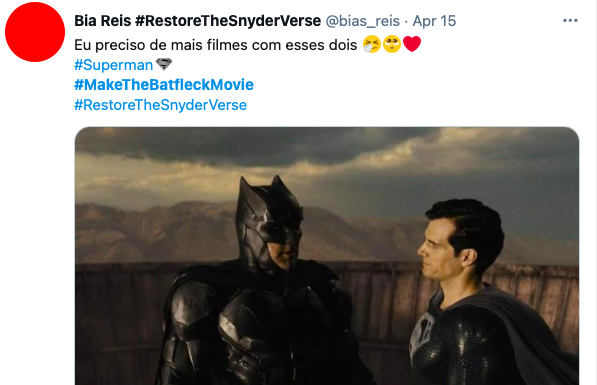This screenshot has width=597, height=385.
Task: Open the tweet's three-dot more options menu
Action: click(570, 21)
